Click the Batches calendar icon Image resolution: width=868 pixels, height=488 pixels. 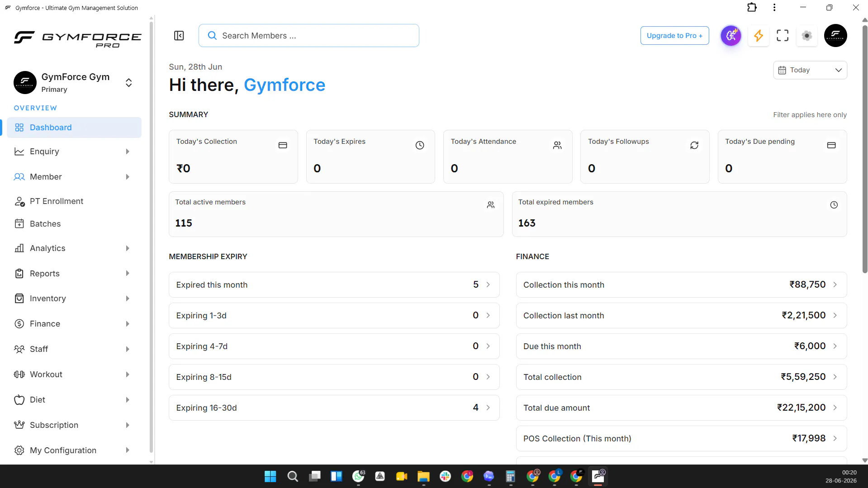tap(19, 224)
